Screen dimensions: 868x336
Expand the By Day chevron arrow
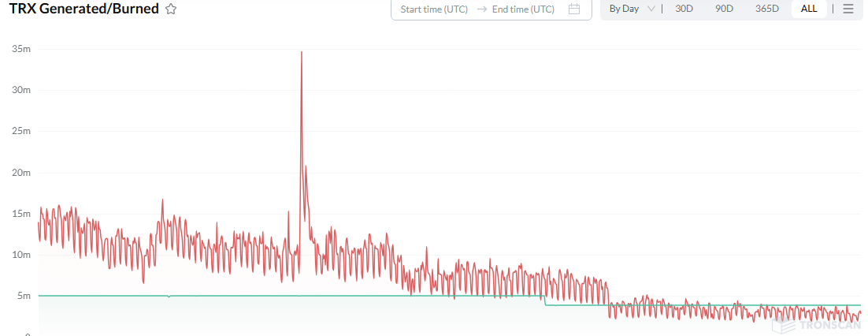click(651, 9)
